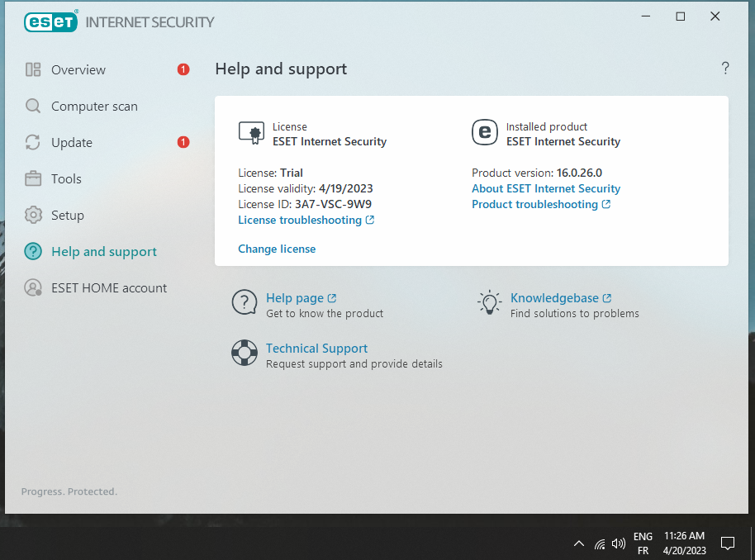Open the Windows notification center icon

[728, 543]
